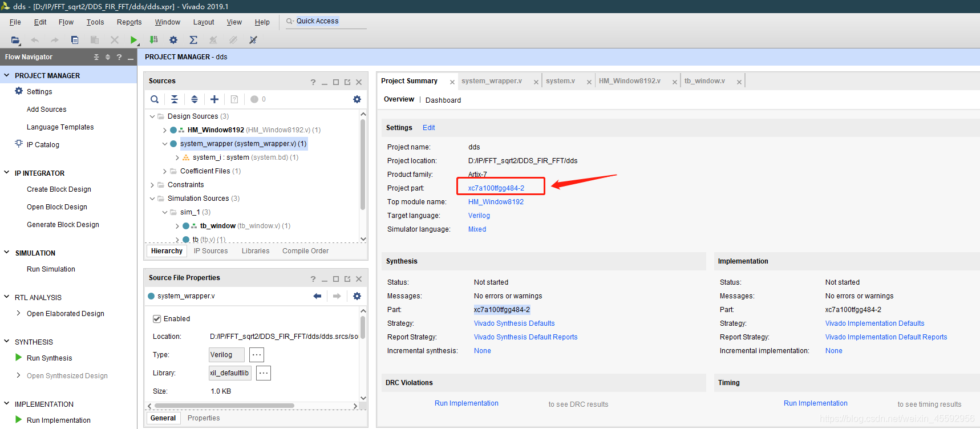Expand the Constraints tree node

pyautogui.click(x=152, y=185)
